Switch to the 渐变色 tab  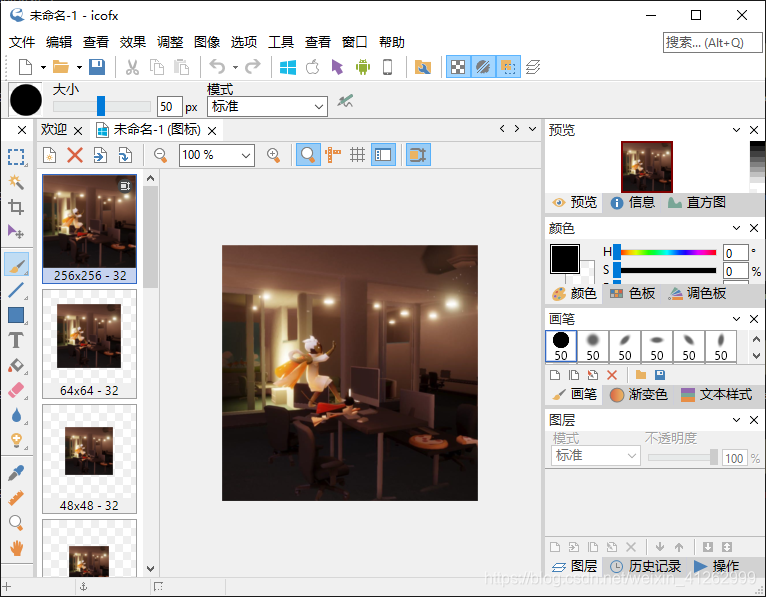click(638, 394)
